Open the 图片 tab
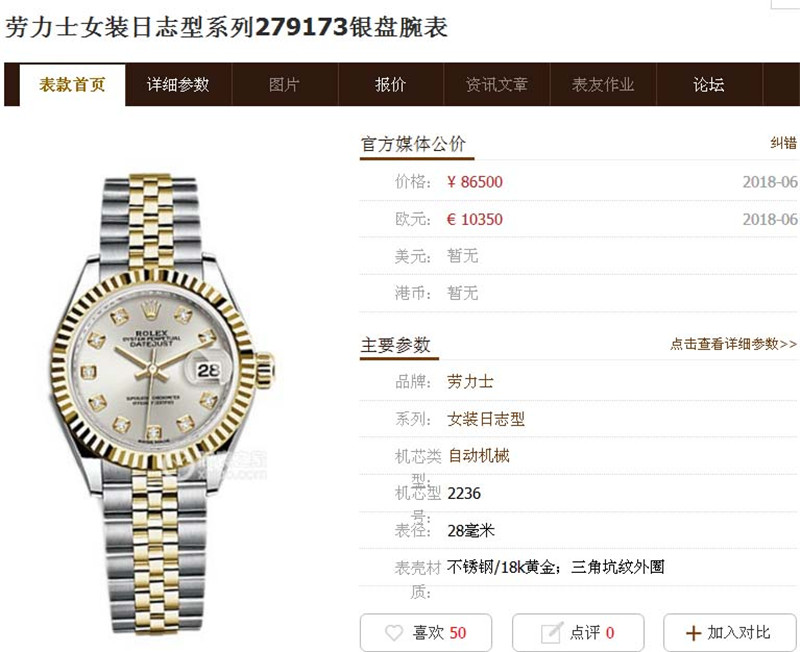Viewport: 800px width, 652px height. [x=284, y=85]
